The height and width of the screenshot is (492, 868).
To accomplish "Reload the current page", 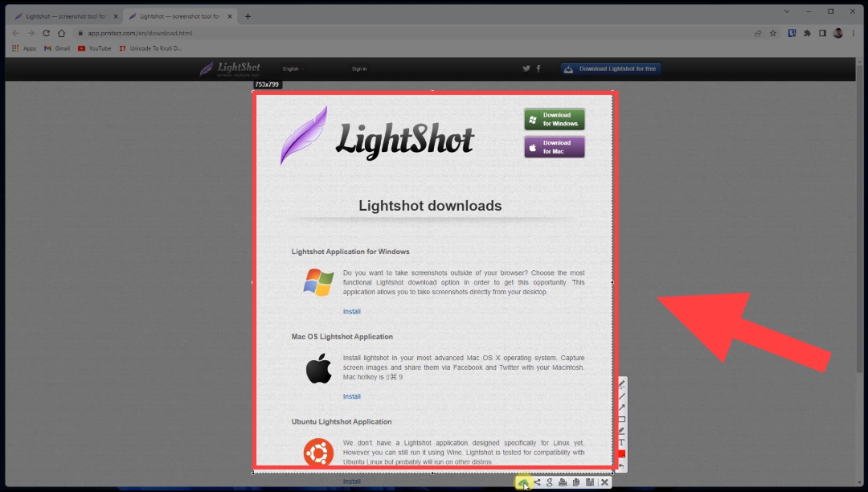I will [47, 33].
